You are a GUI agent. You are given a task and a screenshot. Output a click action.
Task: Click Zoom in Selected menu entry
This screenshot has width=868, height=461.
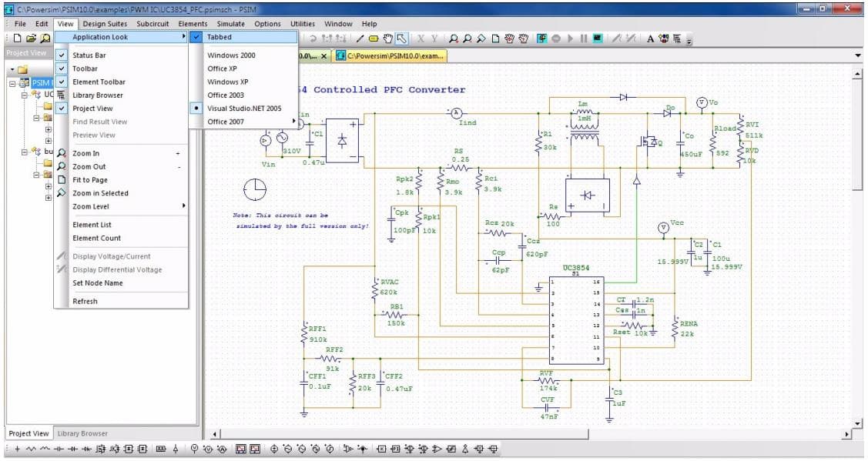point(121,193)
